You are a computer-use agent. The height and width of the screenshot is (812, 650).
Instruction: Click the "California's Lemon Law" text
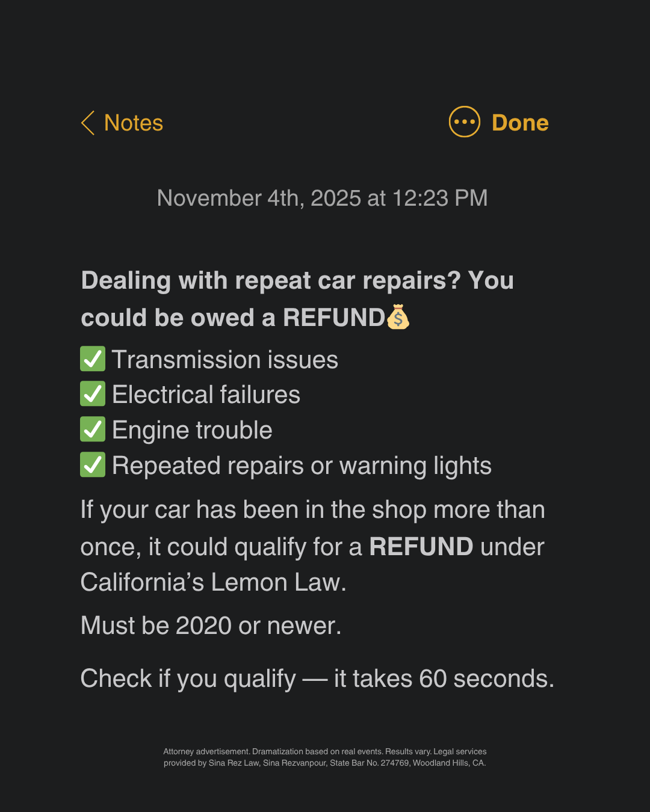point(213,582)
